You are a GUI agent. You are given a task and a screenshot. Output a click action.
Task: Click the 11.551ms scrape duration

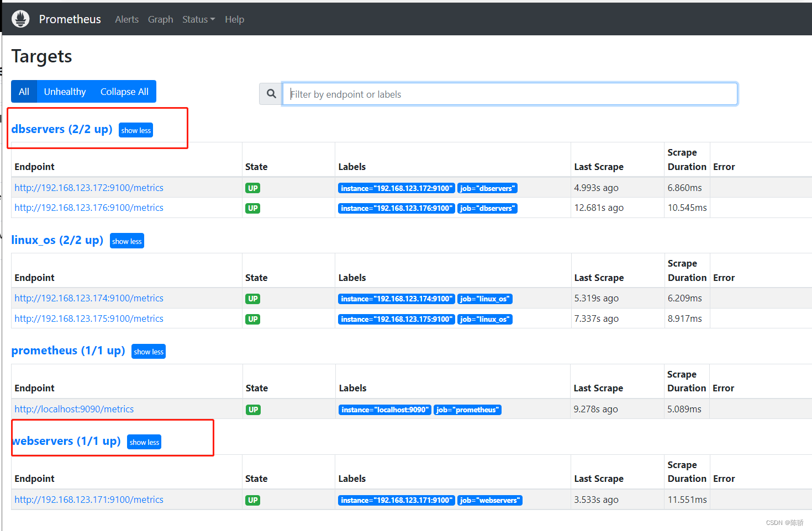(x=687, y=500)
